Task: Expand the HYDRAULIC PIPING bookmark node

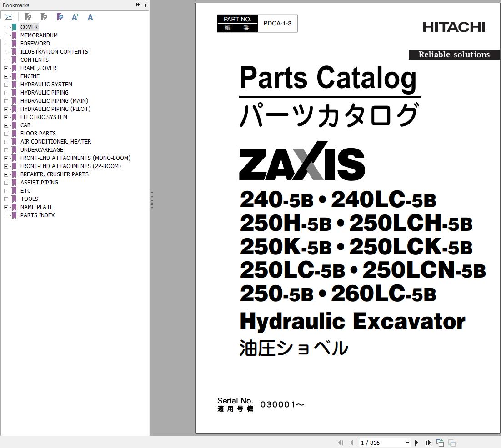Action: pyautogui.click(x=6, y=93)
